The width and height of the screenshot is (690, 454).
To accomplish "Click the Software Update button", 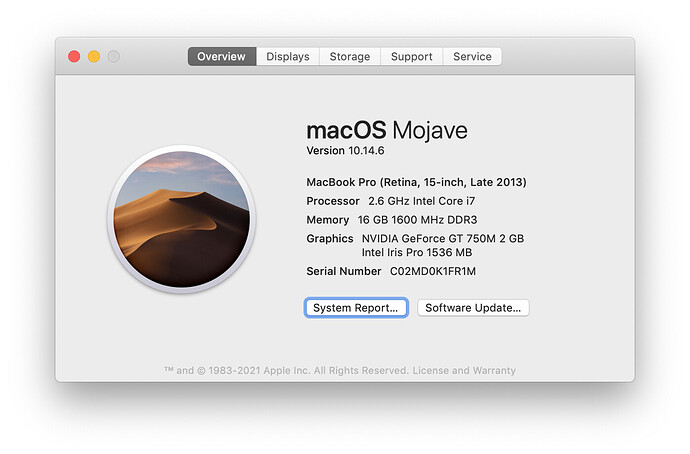I will pos(473,308).
